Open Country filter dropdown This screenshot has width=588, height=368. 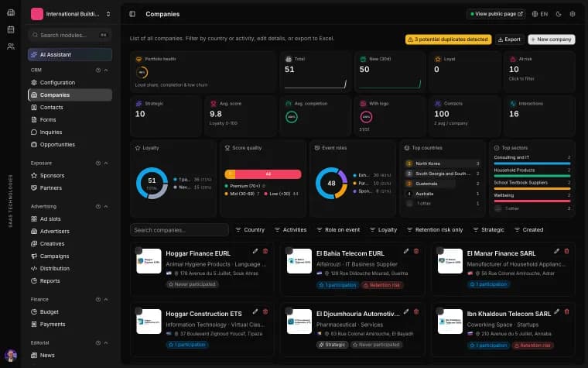250,230
